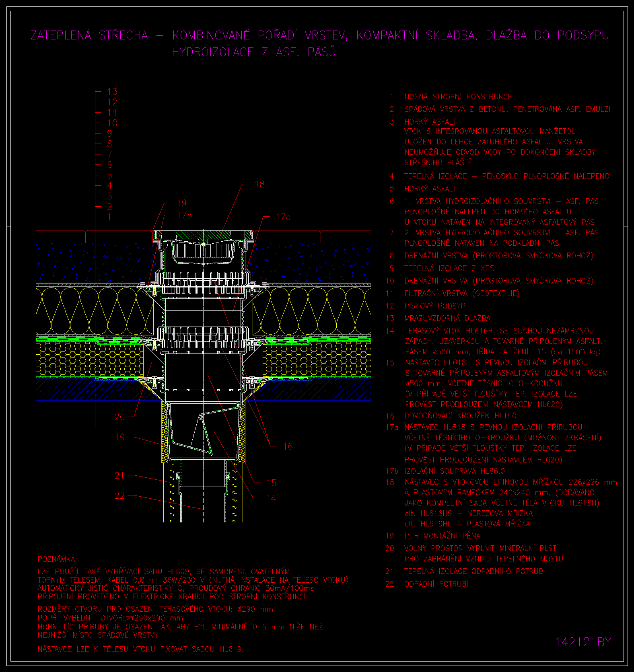Click 'IZOLAČNÍ SOUPRAVA HL86.0' legend entry
Viewport: 634px width, 672px height.
click(455, 471)
